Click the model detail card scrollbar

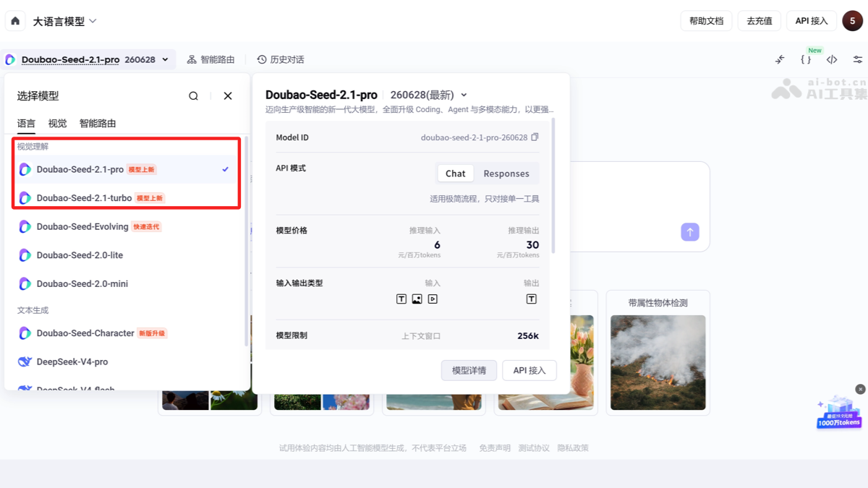553,186
